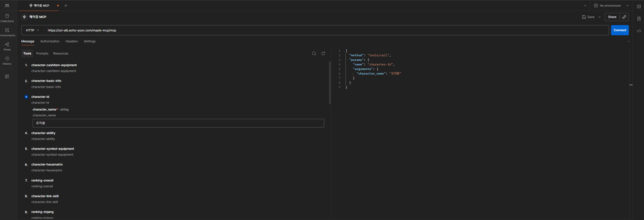The image size is (644, 220).
Task: Open a new tab with plus icon
Action: coord(66,6)
